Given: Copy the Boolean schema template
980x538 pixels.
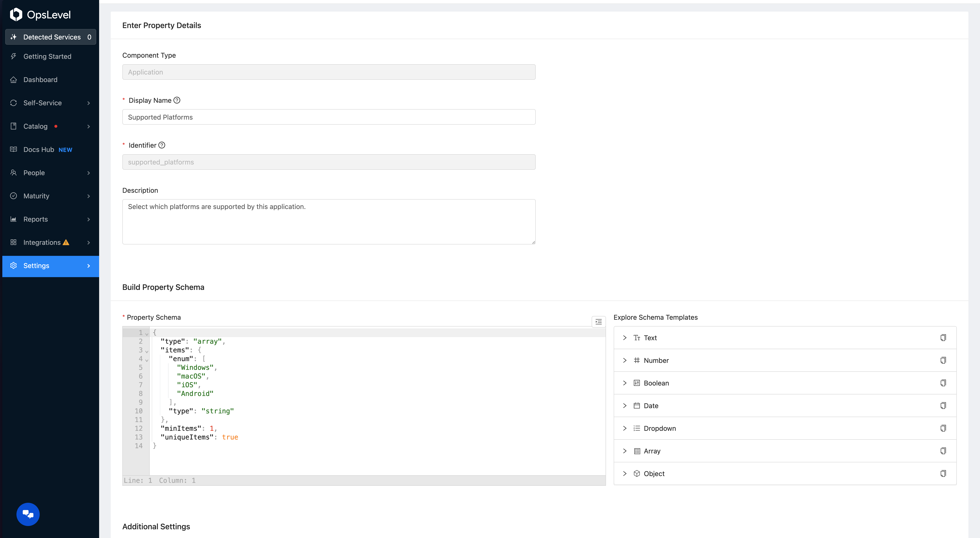Looking at the screenshot, I should click(x=943, y=383).
